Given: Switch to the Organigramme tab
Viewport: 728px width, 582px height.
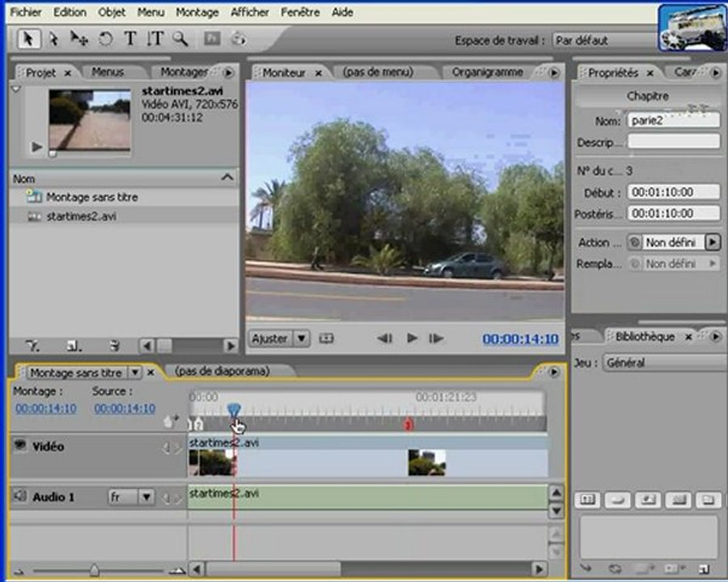Looking at the screenshot, I should (488, 72).
